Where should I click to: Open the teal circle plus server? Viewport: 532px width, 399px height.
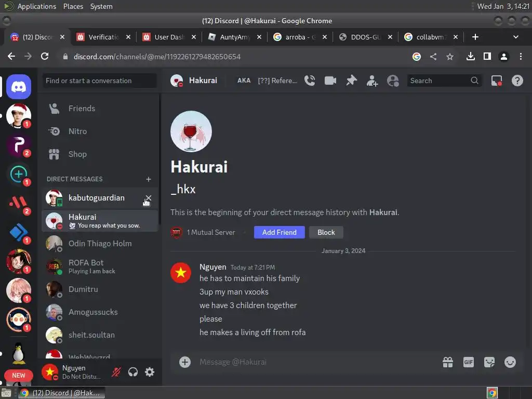click(19, 174)
